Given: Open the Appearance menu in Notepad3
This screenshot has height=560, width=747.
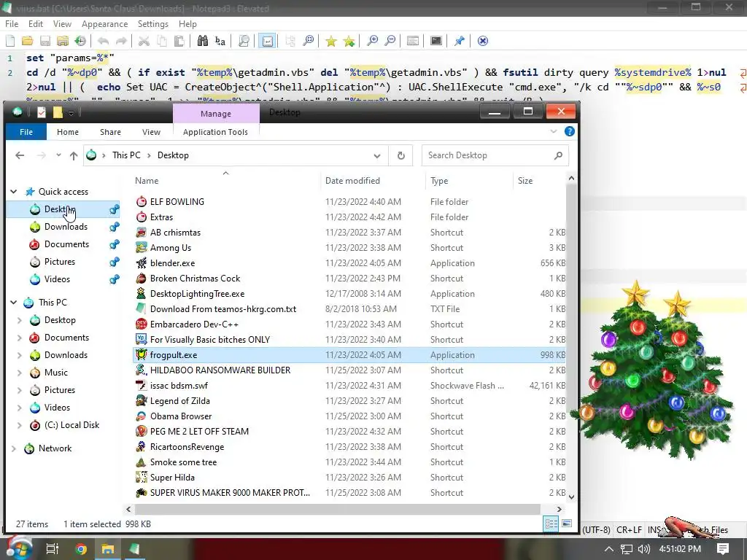Looking at the screenshot, I should [104, 24].
